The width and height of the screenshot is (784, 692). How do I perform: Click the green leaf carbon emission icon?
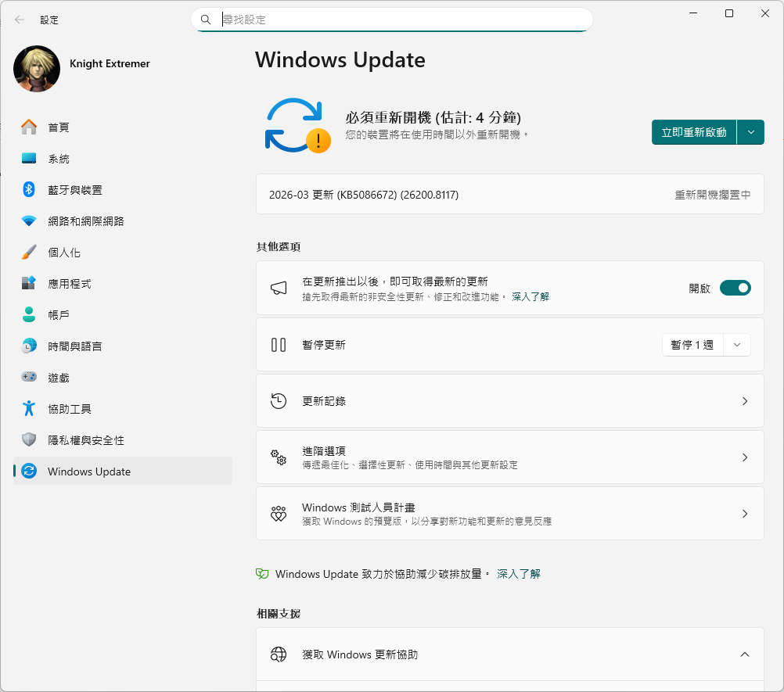(262, 574)
